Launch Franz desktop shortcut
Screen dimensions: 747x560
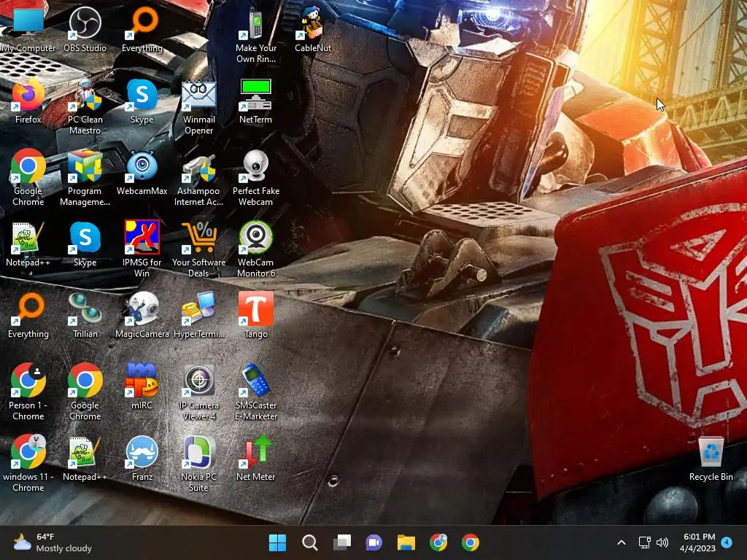coord(142,458)
